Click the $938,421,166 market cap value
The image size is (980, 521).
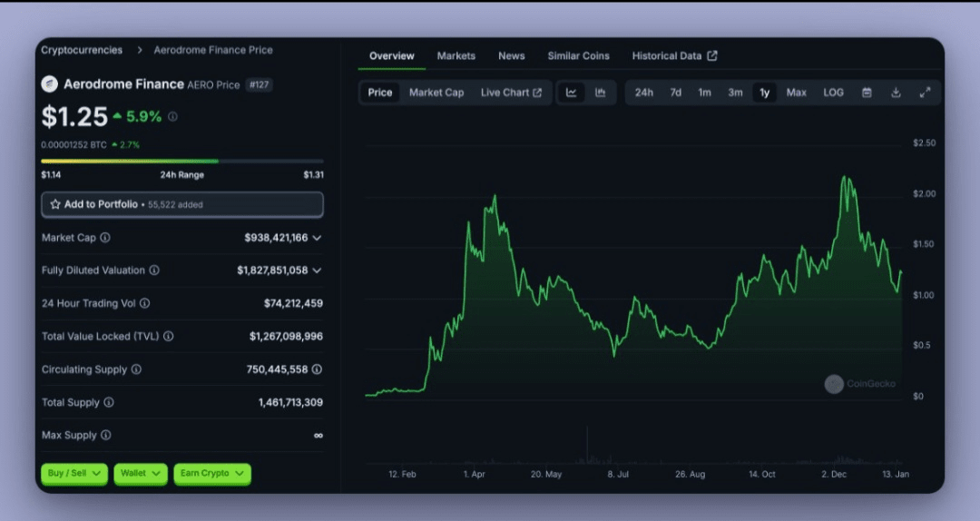click(x=276, y=238)
